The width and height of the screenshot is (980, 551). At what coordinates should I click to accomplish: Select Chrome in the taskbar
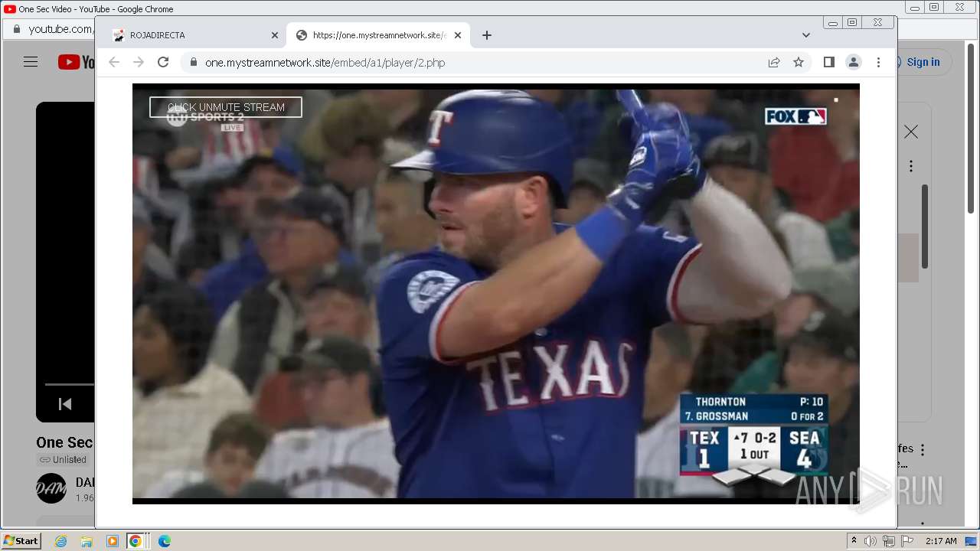[x=136, y=541]
